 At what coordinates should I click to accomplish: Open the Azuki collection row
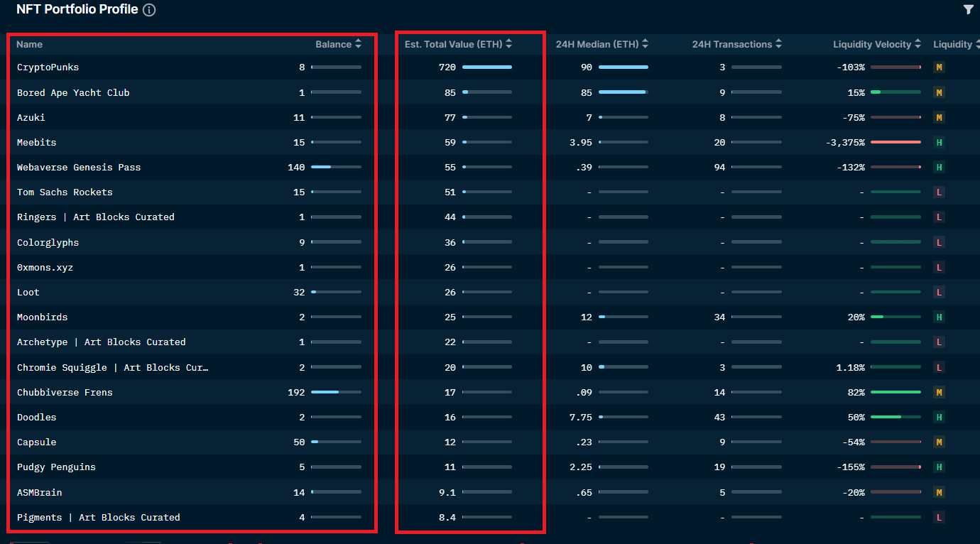point(31,117)
